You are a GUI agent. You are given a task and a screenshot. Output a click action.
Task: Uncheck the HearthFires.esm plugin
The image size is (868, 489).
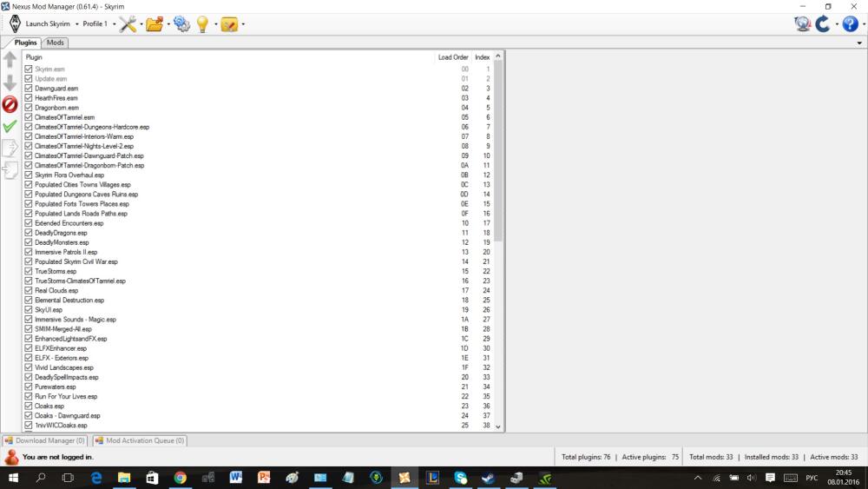pos(29,97)
